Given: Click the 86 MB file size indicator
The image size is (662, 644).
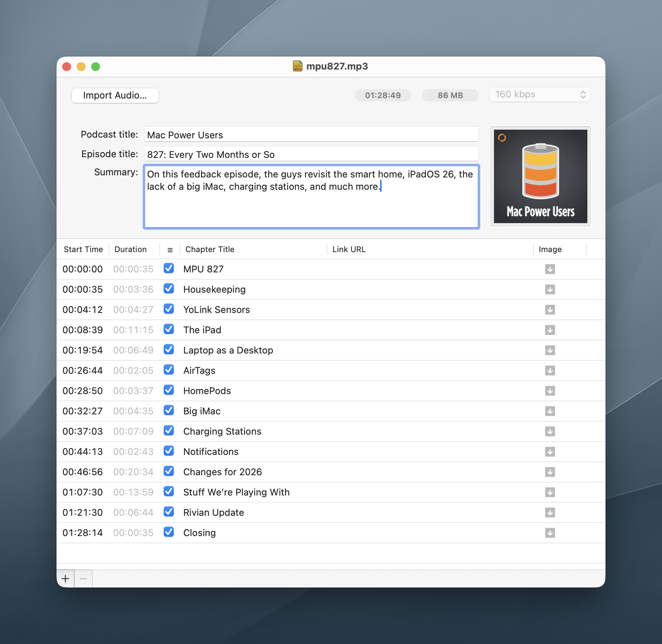Looking at the screenshot, I should pyautogui.click(x=450, y=95).
